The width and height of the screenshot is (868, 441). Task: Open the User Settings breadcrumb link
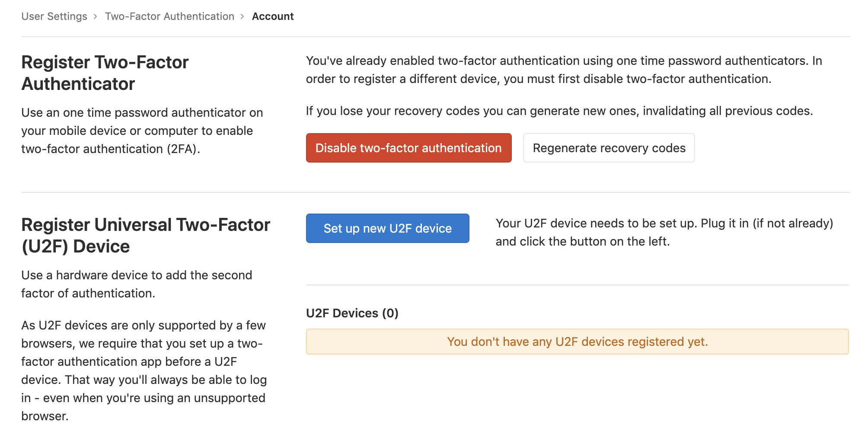(54, 16)
